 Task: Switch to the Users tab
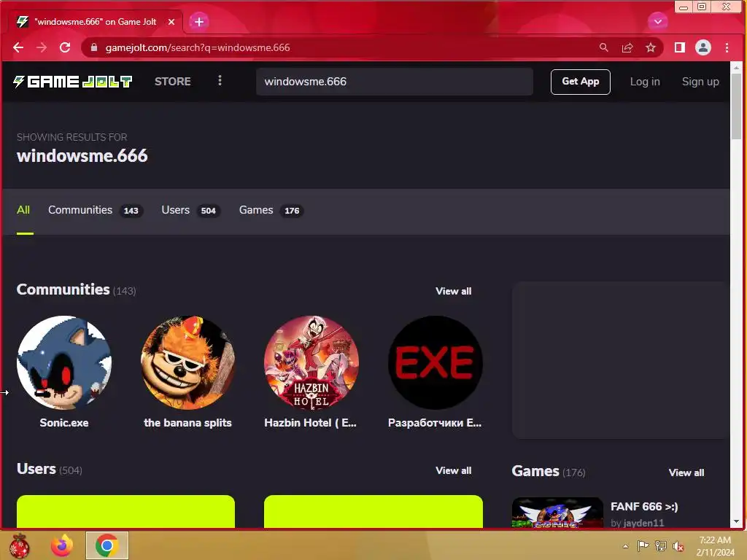tap(190, 210)
